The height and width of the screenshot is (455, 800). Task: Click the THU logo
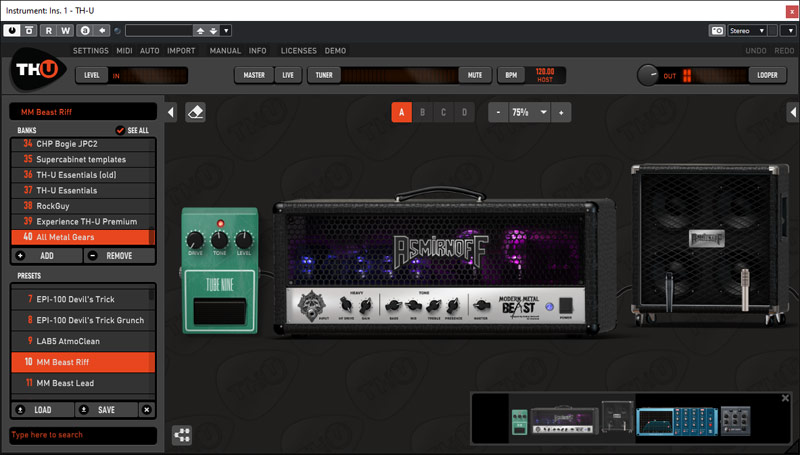36,74
